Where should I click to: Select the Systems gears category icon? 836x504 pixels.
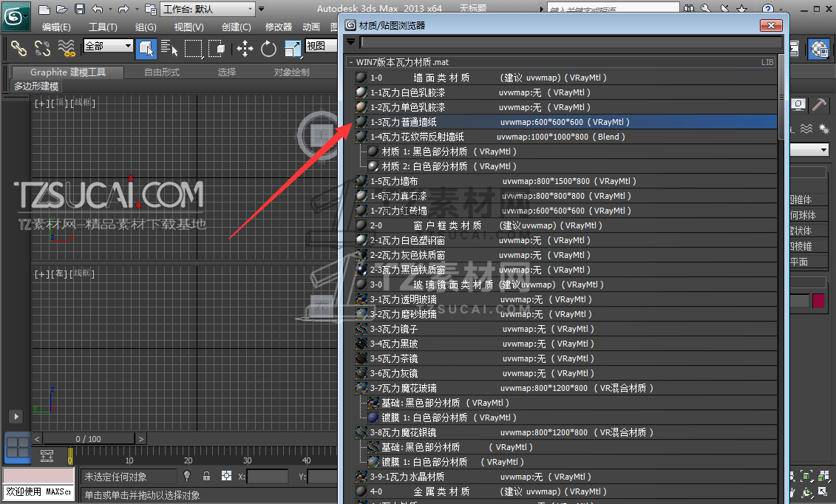824,129
